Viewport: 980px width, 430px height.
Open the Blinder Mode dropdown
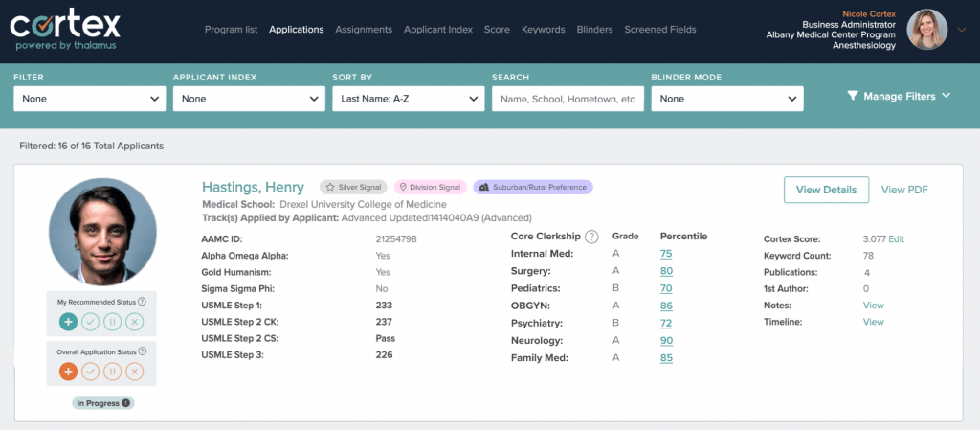tap(727, 99)
